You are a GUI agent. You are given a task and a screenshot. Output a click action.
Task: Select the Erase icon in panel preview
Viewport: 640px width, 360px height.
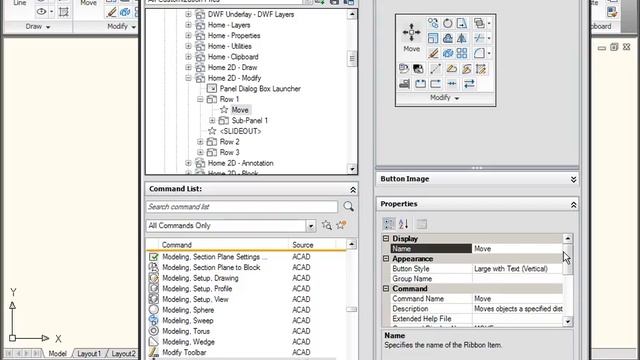tap(433, 53)
